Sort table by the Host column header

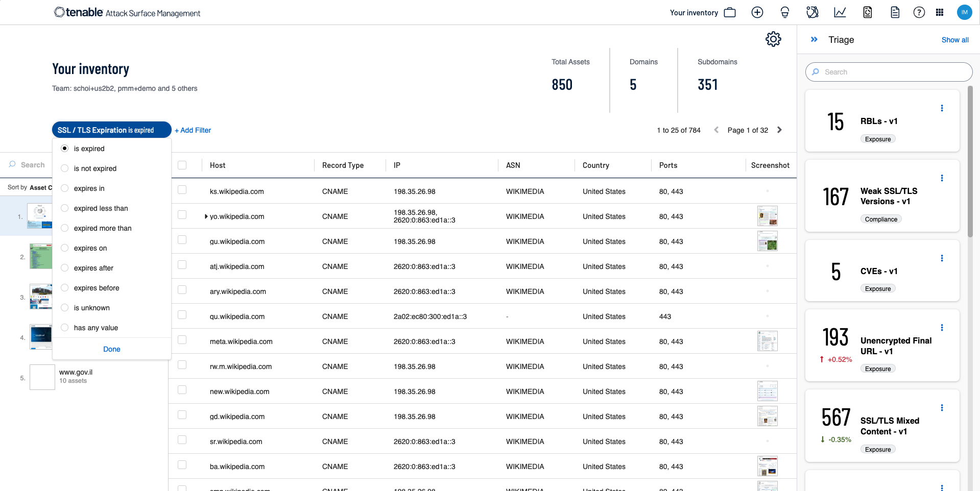pos(218,165)
